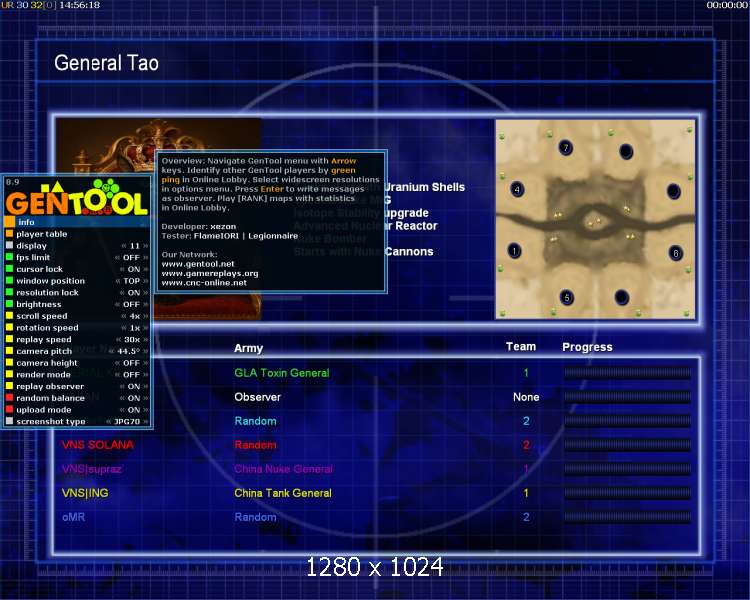Click the China Nuke General army cell
The width and height of the screenshot is (750, 600).
point(283,469)
